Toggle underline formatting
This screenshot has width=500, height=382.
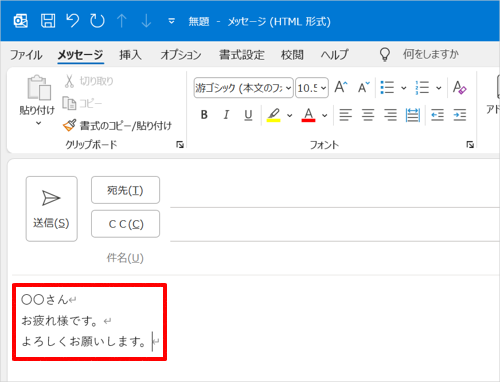248,115
